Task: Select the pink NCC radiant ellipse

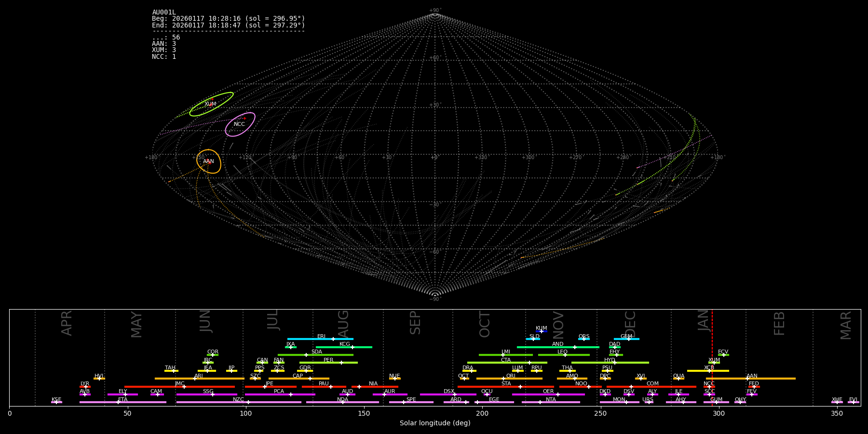Action: click(x=240, y=124)
